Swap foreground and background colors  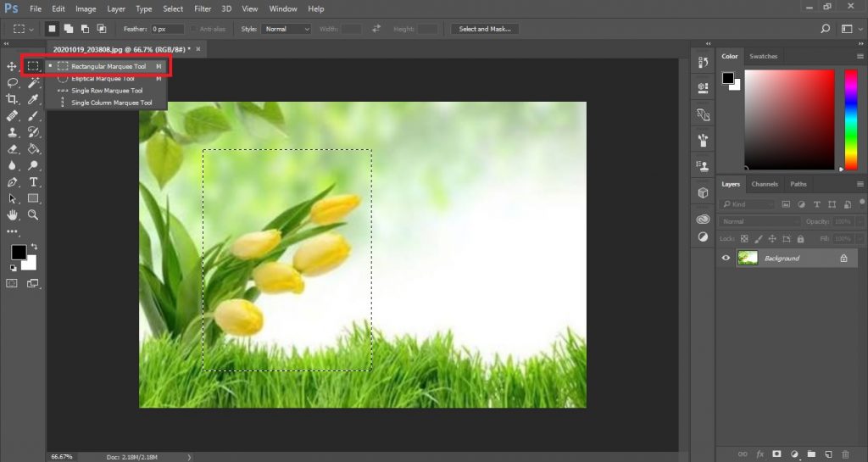tap(34, 246)
